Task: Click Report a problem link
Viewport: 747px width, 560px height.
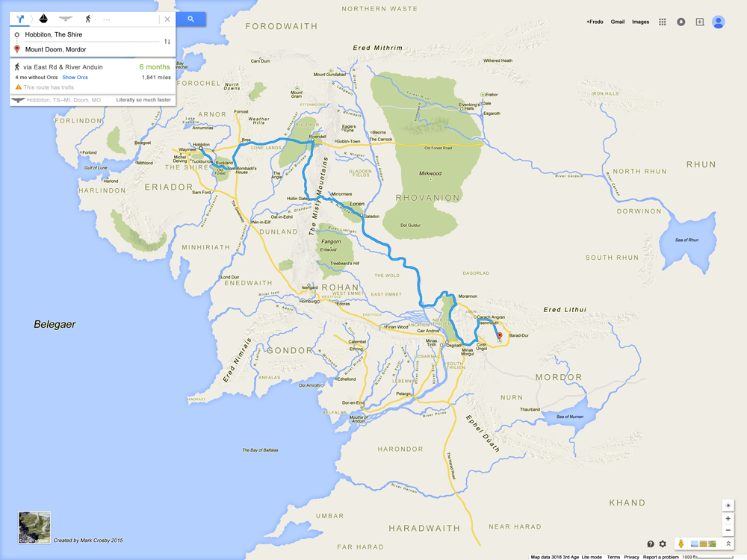Action: tap(661, 557)
